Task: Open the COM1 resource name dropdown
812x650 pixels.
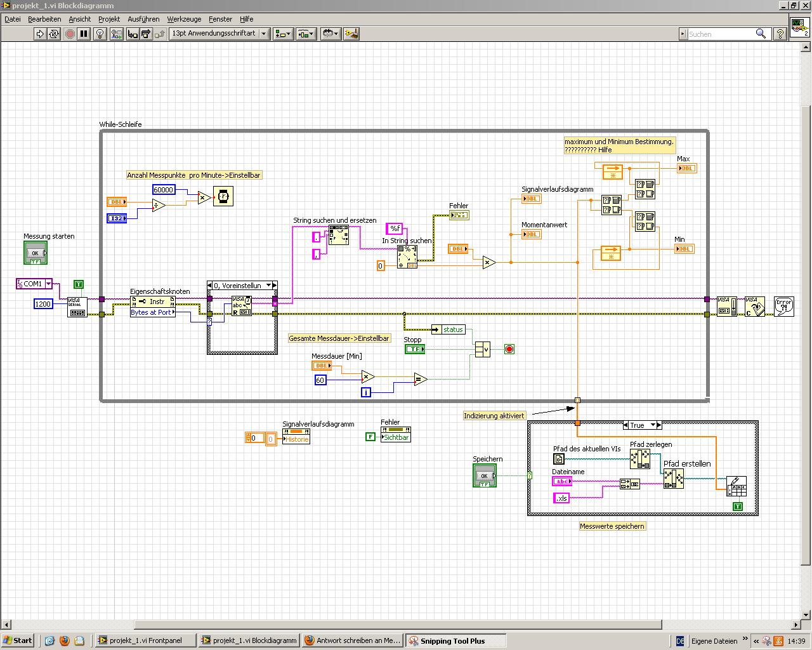Action: click(x=48, y=284)
